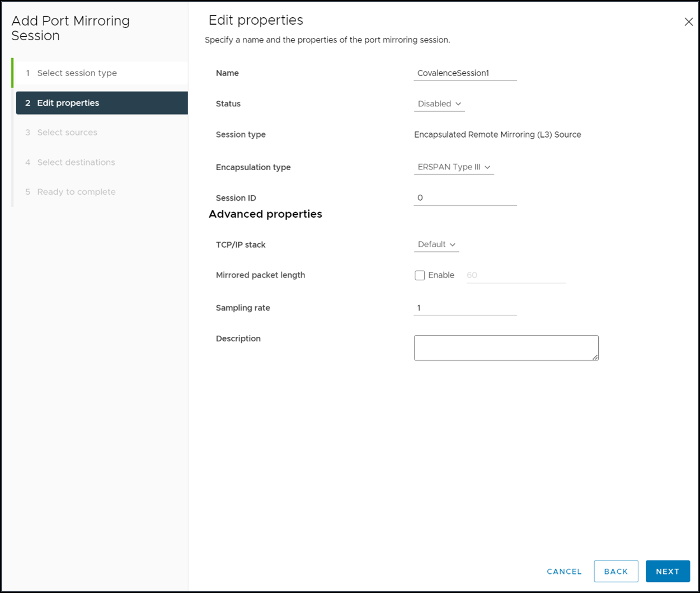Click the CANCEL button
The height and width of the screenshot is (593, 700).
(564, 571)
